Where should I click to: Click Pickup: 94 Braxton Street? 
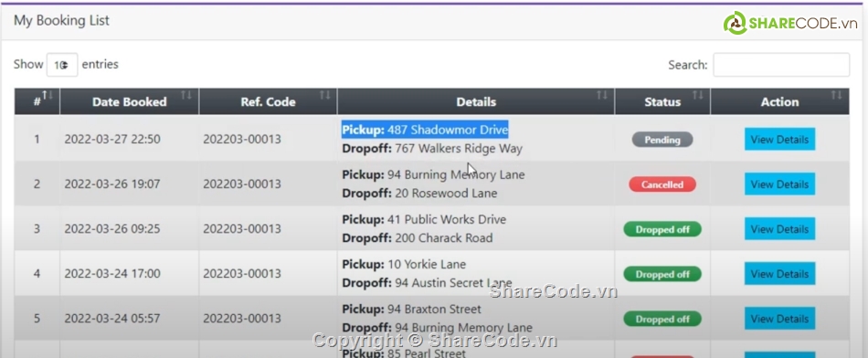[x=412, y=310]
